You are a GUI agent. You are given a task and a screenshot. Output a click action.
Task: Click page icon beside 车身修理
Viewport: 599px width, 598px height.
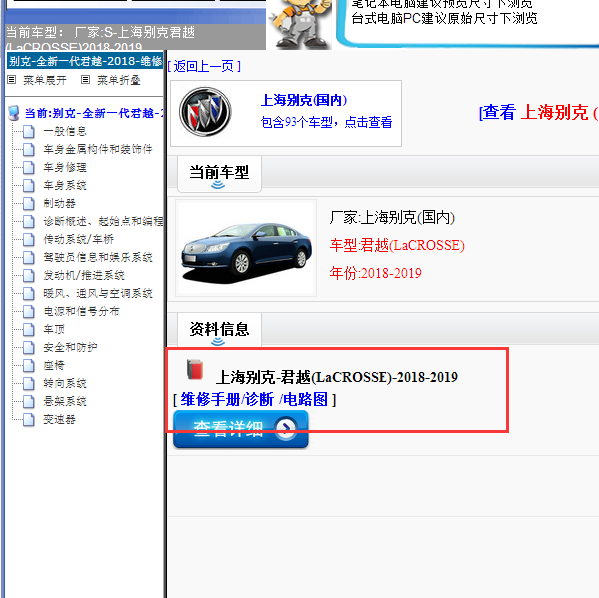pyautogui.click(x=29, y=167)
